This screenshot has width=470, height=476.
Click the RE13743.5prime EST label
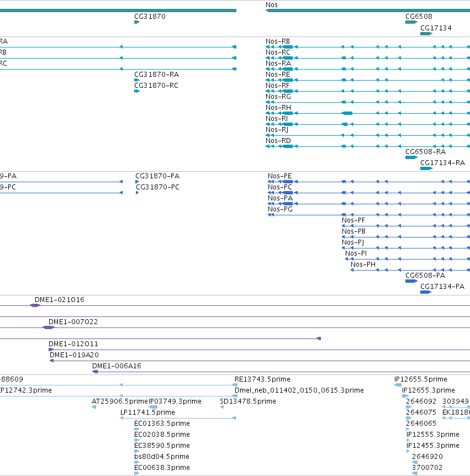(262, 379)
